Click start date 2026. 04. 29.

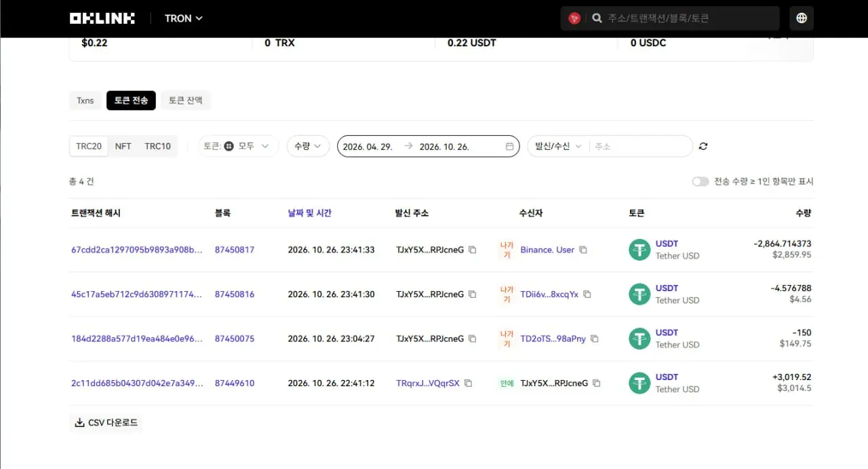coord(368,147)
